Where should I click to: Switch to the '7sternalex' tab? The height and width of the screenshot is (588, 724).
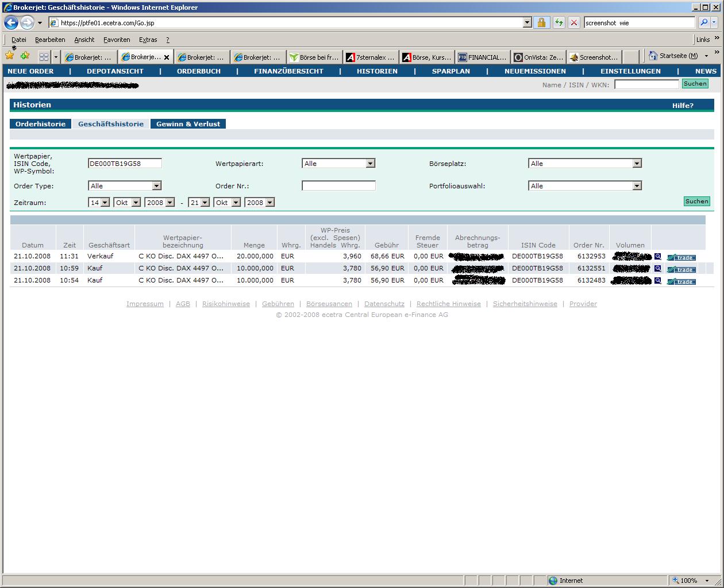[x=371, y=57]
